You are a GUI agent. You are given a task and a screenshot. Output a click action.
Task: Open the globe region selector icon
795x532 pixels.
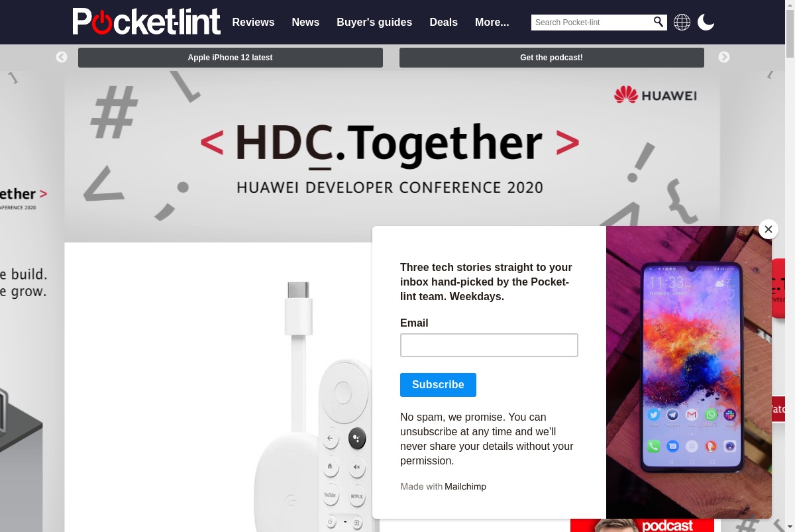point(682,23)
